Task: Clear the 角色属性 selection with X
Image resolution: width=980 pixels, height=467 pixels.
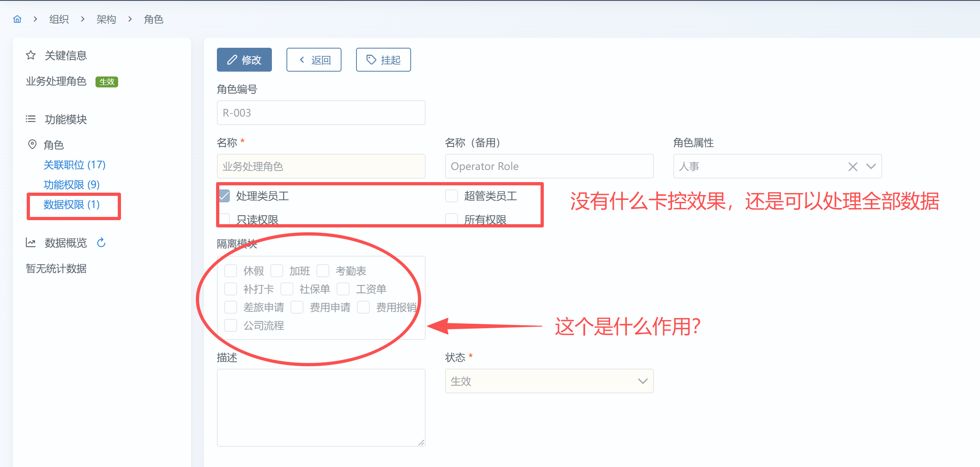Action: click(853, 166)
